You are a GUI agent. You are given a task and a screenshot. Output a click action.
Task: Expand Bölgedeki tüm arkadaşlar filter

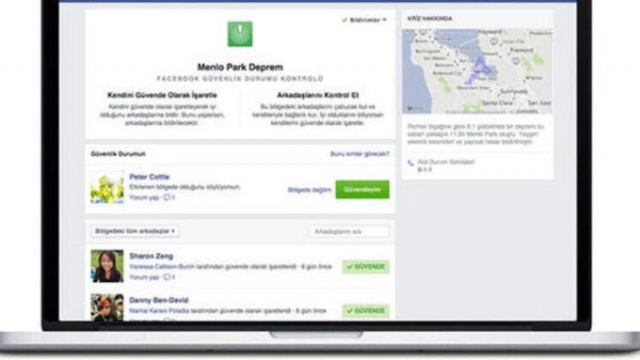[x=135, y=231]
